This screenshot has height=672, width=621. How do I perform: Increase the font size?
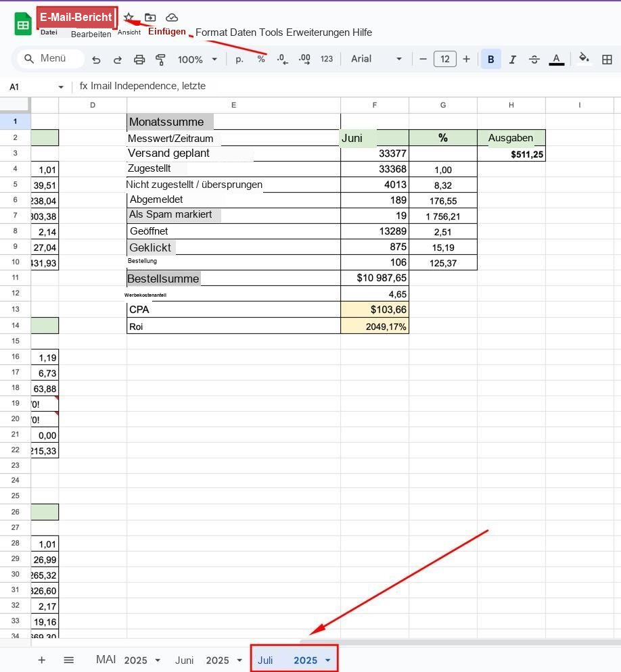point(467,59)
